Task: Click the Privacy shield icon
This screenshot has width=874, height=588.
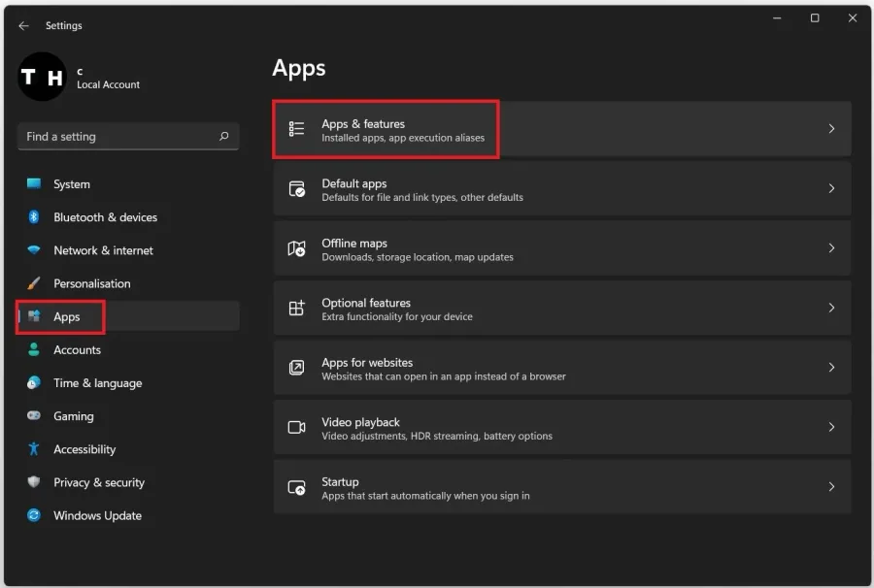Action: click(x=34, y=481)
